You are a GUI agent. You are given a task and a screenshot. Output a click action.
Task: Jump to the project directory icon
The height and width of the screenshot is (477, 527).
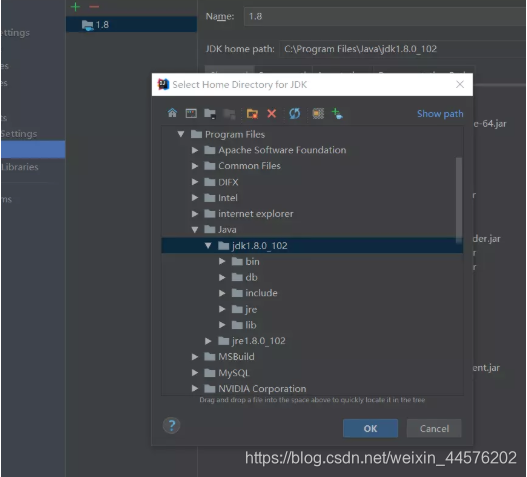point(210,114)
